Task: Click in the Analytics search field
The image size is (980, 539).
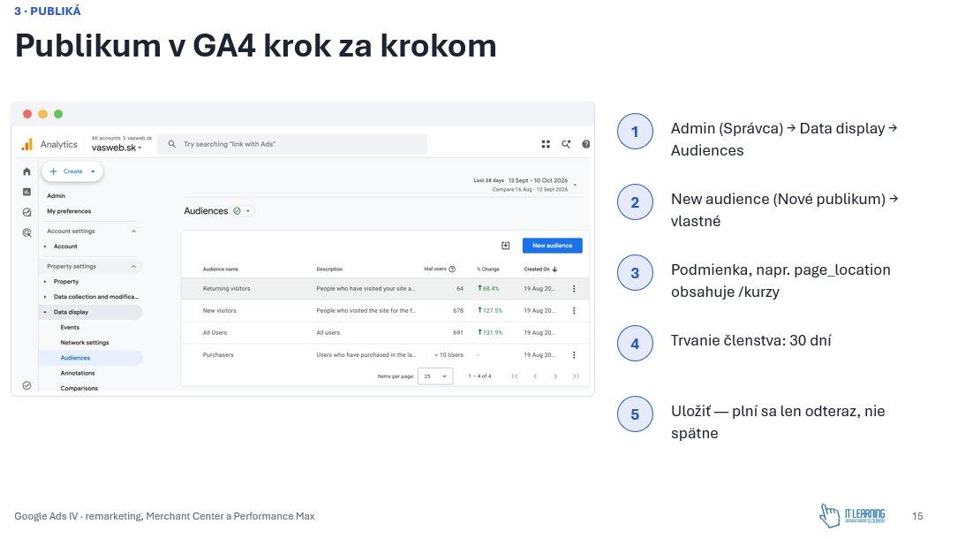Action: coord(292,144)
